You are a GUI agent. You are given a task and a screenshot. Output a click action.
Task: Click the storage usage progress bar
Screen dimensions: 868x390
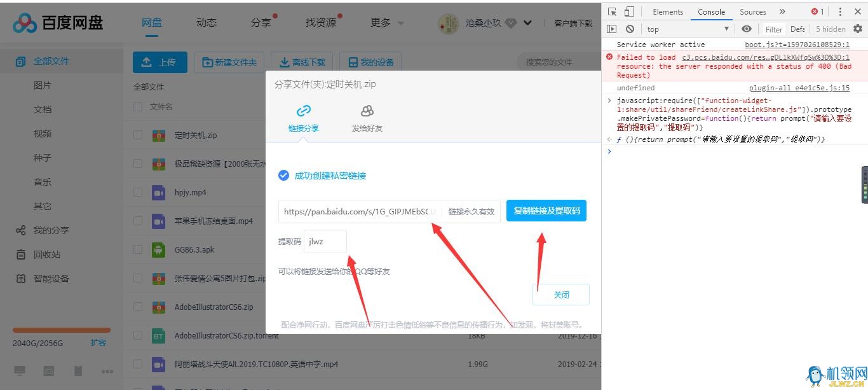click(62, 330)
